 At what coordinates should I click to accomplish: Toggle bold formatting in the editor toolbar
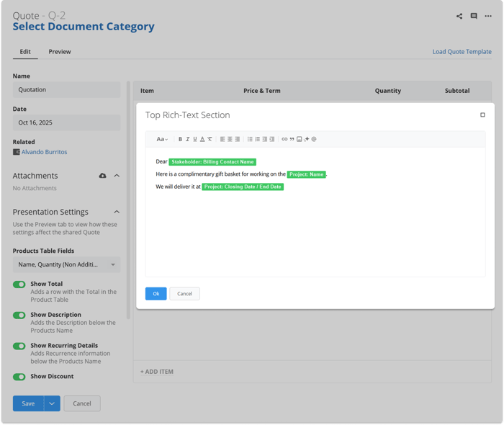180,139
